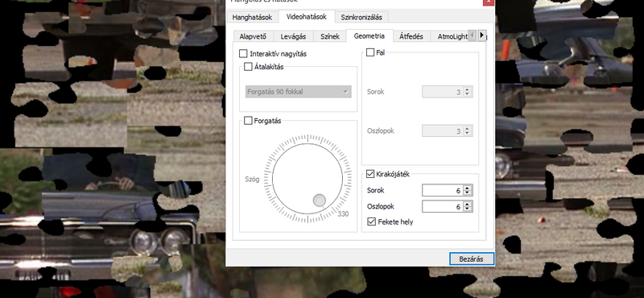
Task: Switch to the Hanghatások tab
Action: pos(252,17)
